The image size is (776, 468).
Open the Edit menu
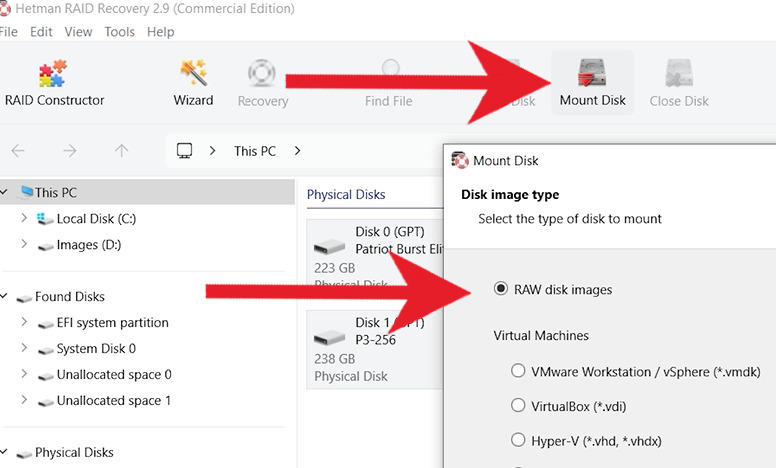pos(41,32)
